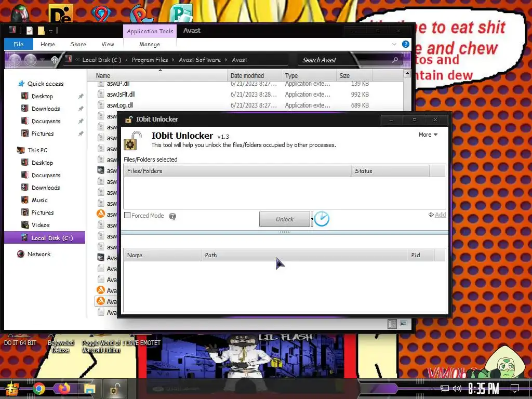Click the IObit Unlocker padlock logo icon
This screenshot has height=399, width=532.
pyautogui.click(x=132, y=141)
